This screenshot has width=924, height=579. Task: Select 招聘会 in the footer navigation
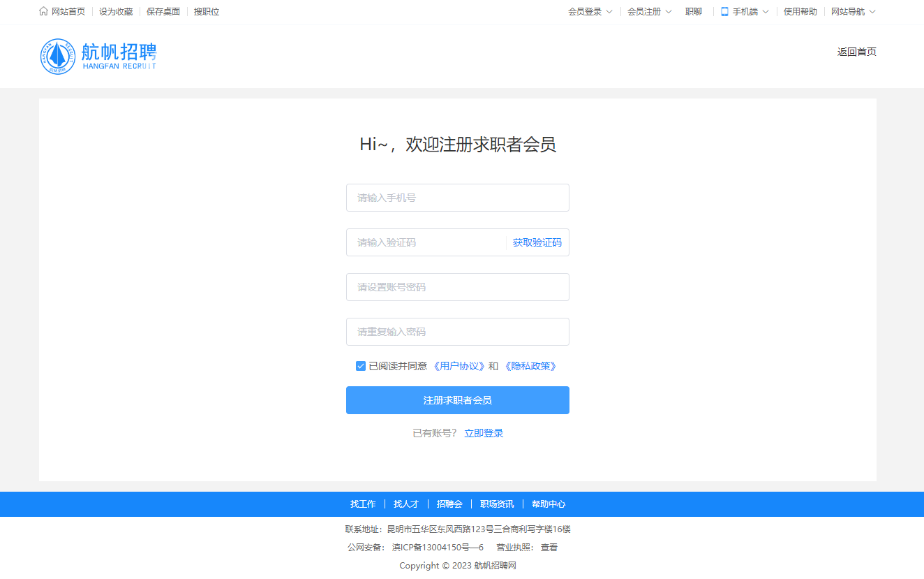[x=449, y=504]
